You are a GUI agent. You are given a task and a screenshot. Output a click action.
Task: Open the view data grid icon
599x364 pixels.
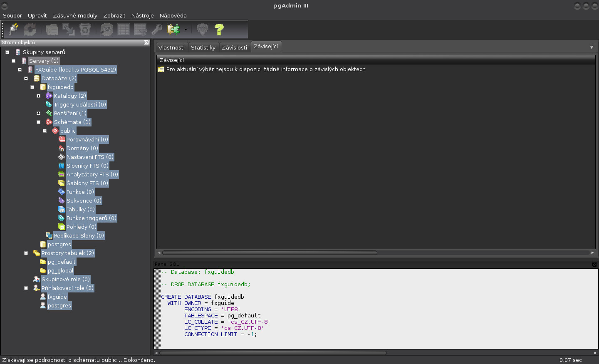pos(123,29)
